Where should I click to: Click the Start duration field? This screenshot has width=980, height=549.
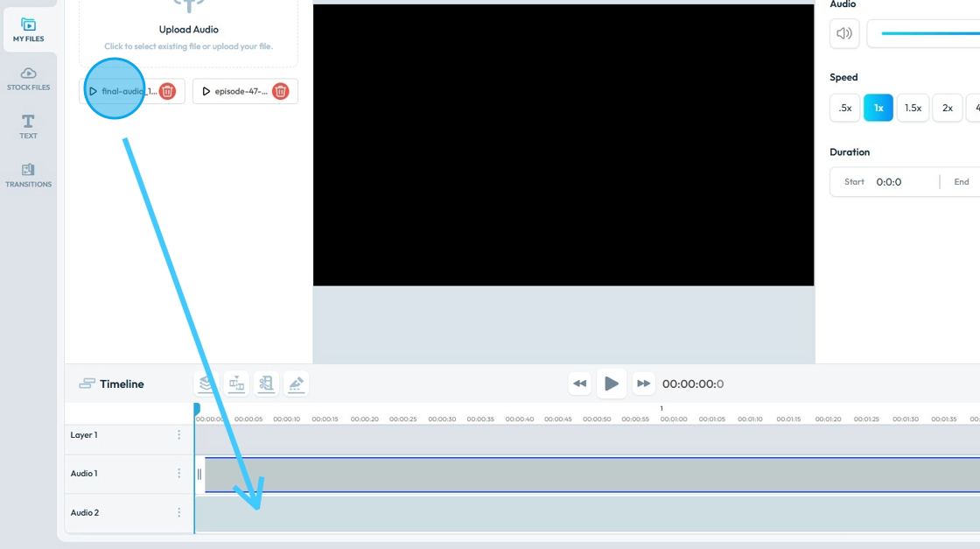click(887, 182)
